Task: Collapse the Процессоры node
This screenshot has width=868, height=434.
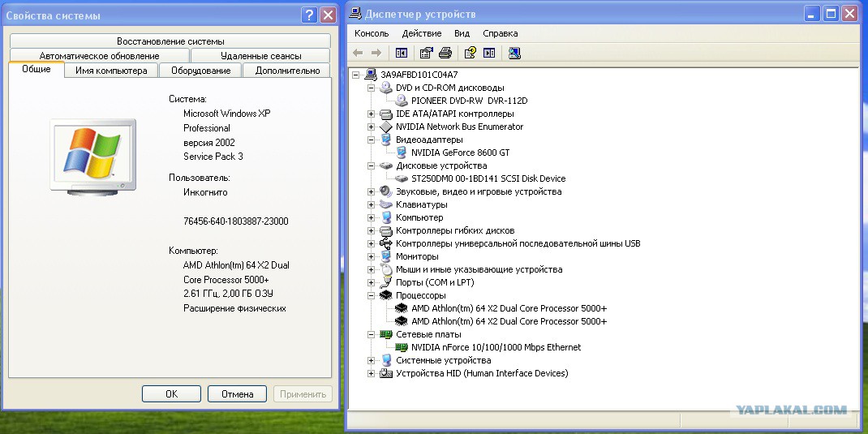Action: click(371, 295)
